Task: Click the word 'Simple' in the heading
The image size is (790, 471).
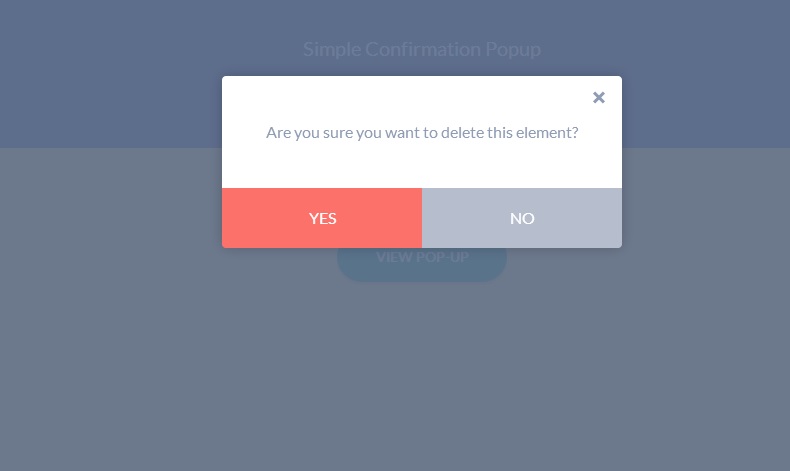Action: (329, 49)
